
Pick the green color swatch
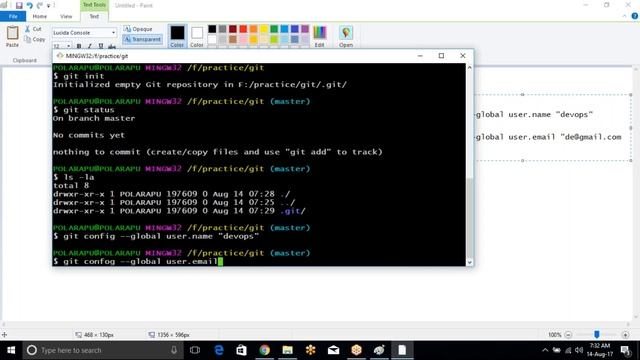[x=274, y=29]
